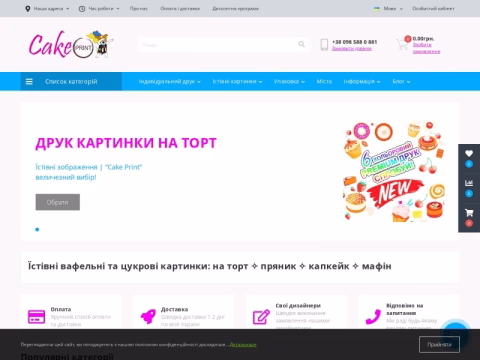Click the hamburger icon in category list
Image resolution: width=480 pixels, height=360 pixels.
(x=29, y=82)
